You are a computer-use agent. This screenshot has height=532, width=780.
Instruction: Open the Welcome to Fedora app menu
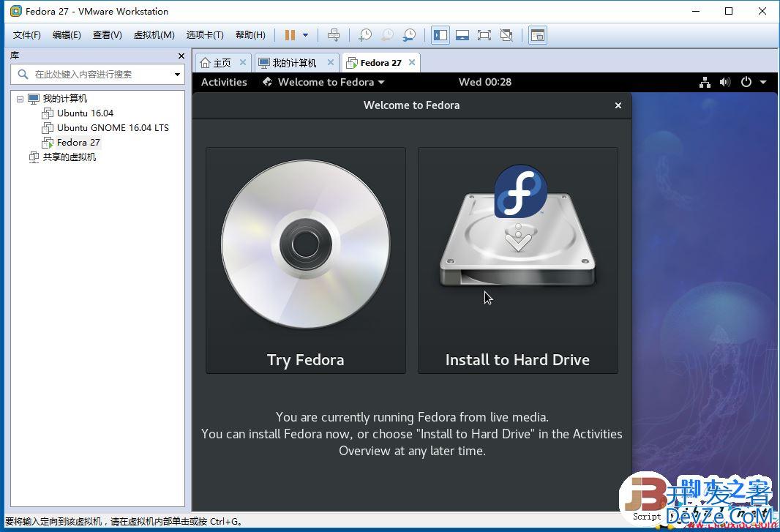[323, 82]
